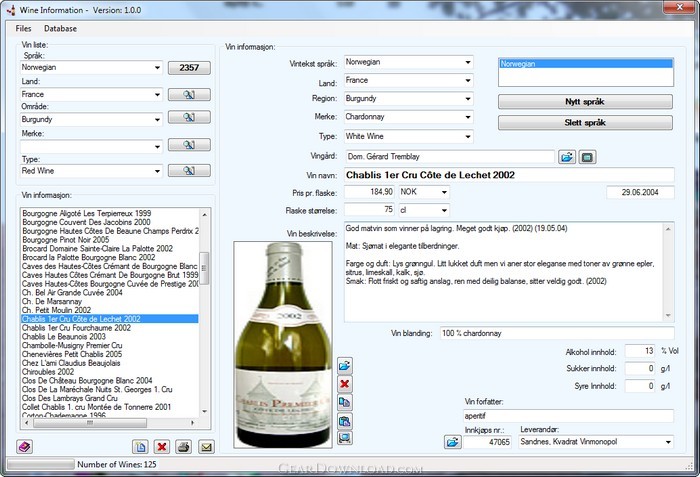
Task: Click the Innkjøps nr. field showing 47065
Action: tap(487, 442)
